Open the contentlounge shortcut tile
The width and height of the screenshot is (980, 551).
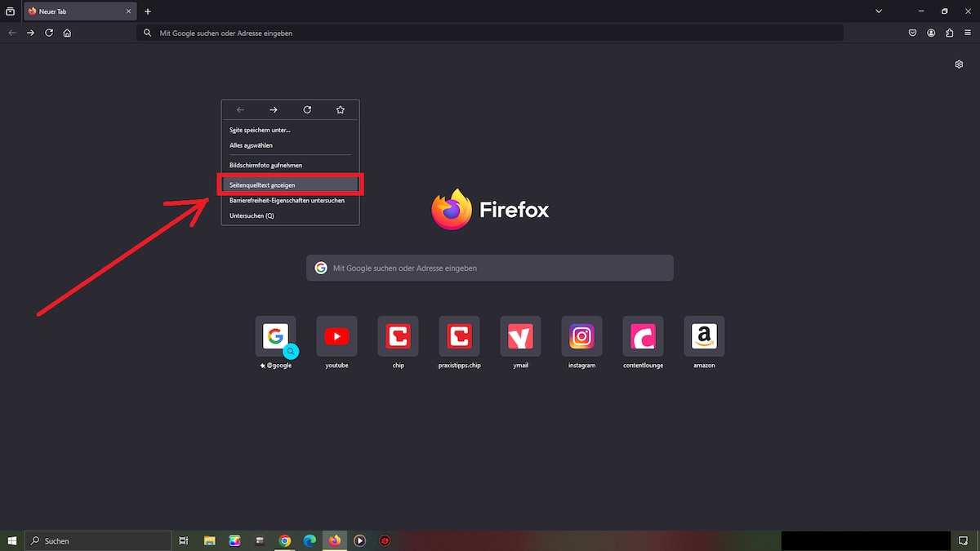643,336
